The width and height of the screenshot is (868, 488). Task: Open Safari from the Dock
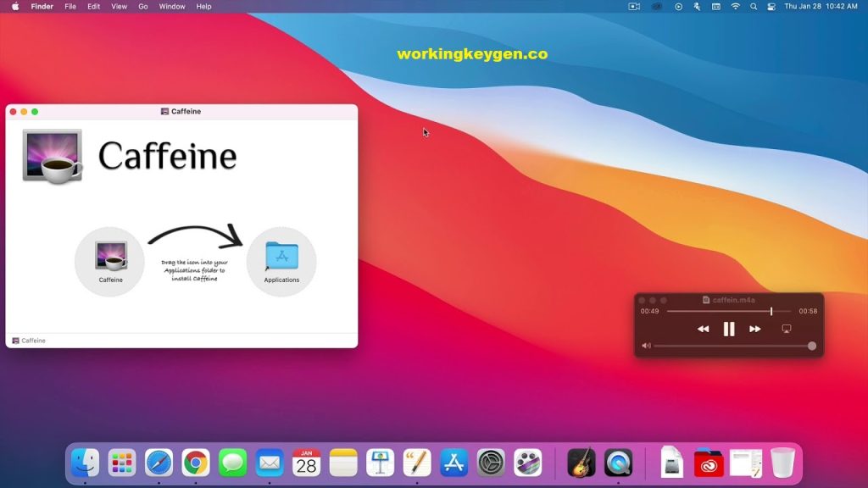tap(159, 463)
